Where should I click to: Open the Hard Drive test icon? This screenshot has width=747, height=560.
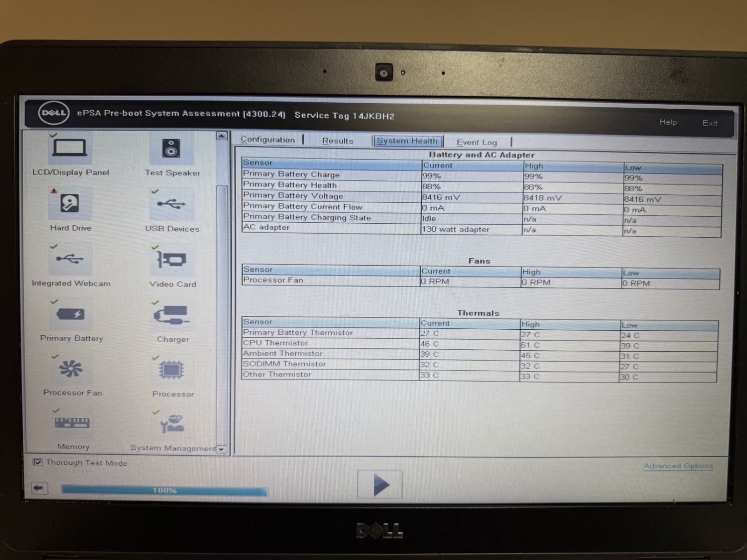[70, 204]
